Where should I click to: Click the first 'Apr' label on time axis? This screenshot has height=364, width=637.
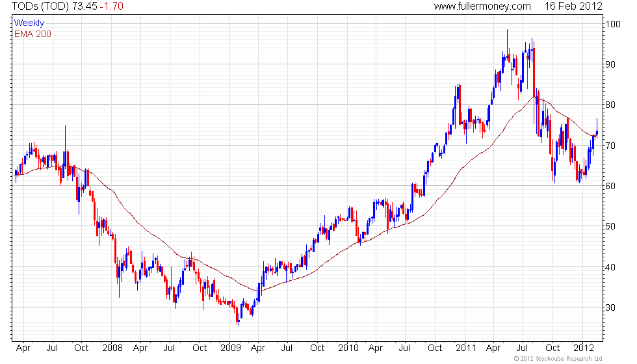[x=23, y=348]
